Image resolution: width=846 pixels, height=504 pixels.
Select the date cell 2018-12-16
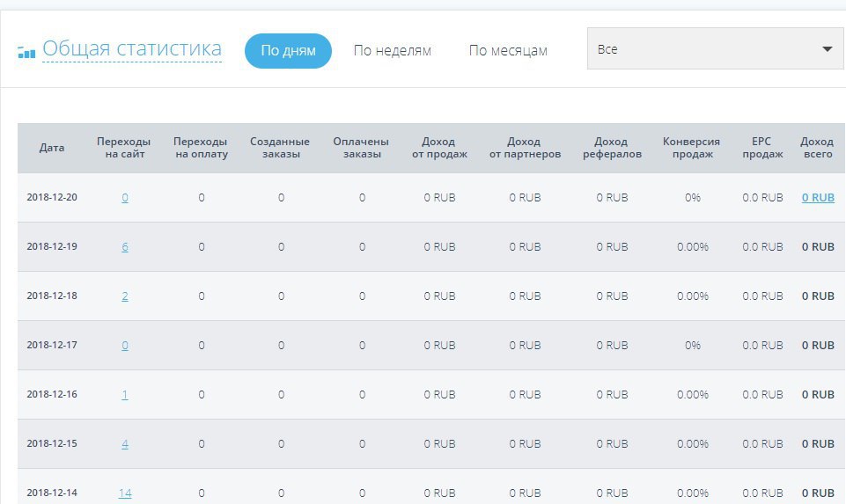pos(52,395)
